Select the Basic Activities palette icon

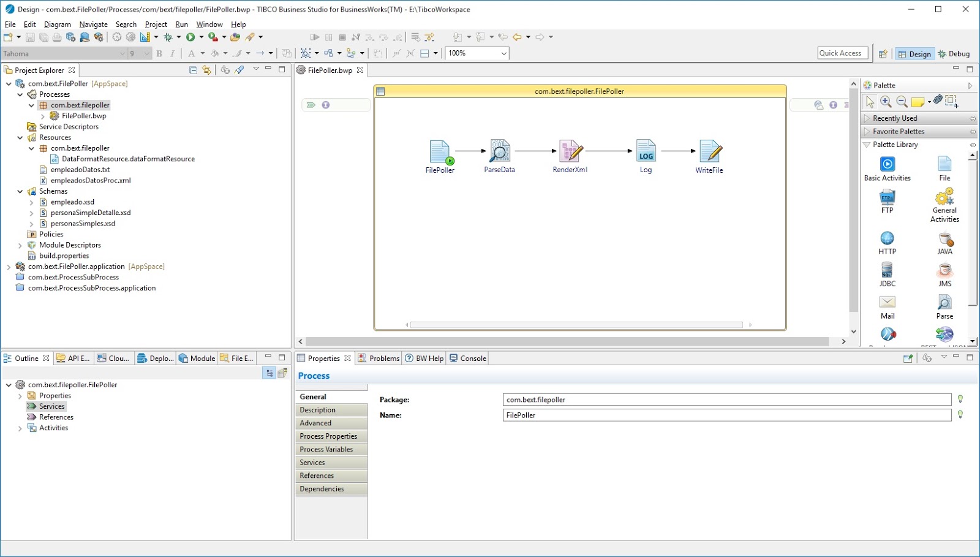888,165
